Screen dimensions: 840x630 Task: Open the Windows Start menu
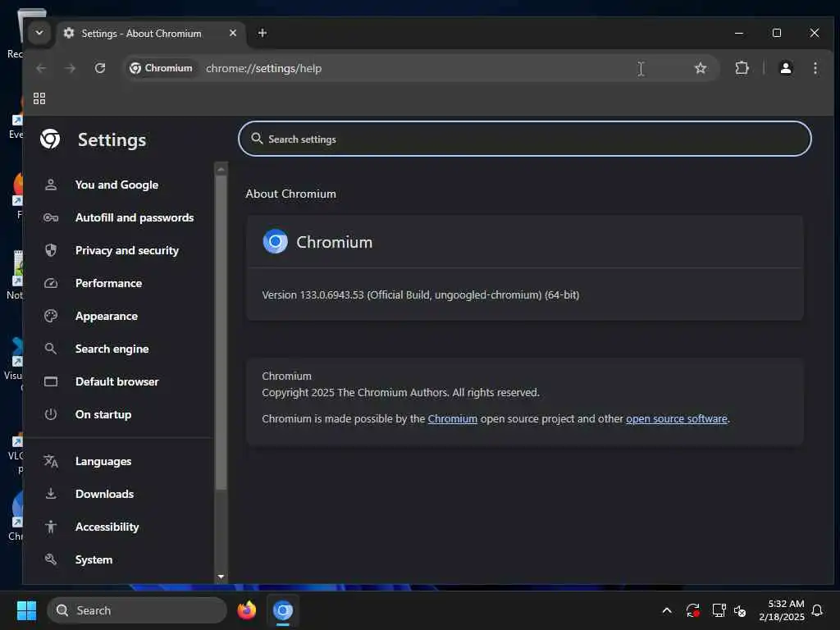pos(27,610)
